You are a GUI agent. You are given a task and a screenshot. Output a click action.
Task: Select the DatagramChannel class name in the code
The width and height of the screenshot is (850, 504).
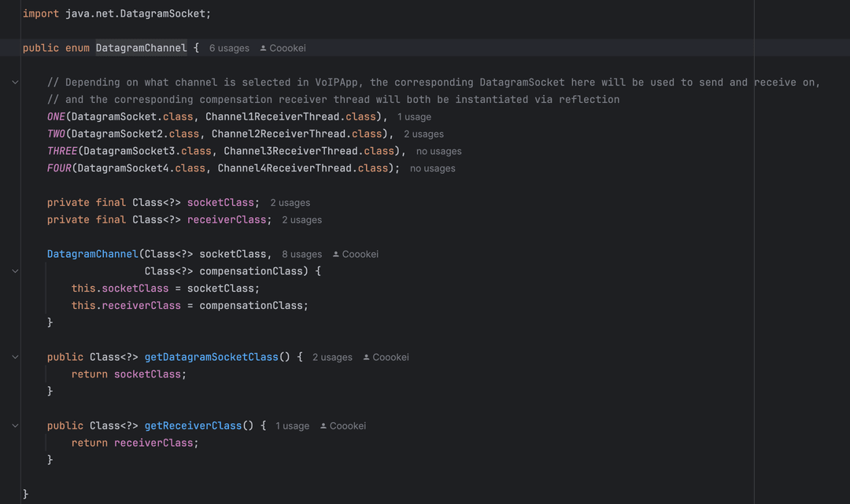141,48
